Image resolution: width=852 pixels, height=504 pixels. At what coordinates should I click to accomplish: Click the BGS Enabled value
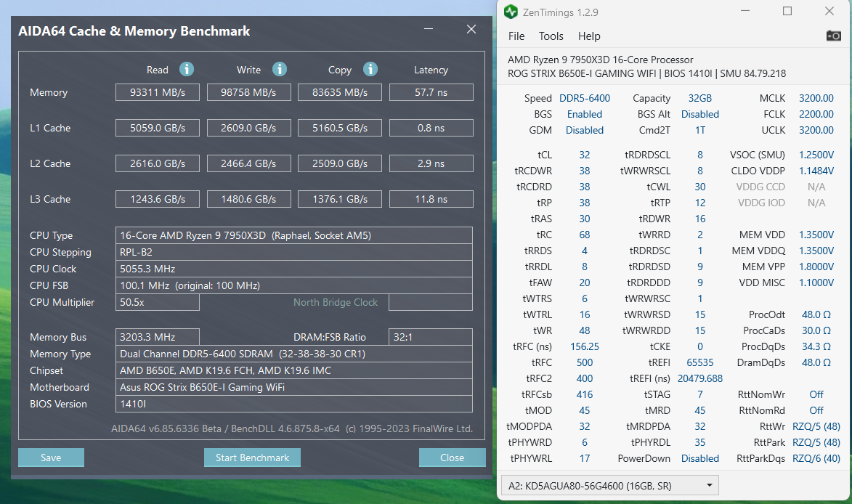pyautogui.click(x=585, y=114)
